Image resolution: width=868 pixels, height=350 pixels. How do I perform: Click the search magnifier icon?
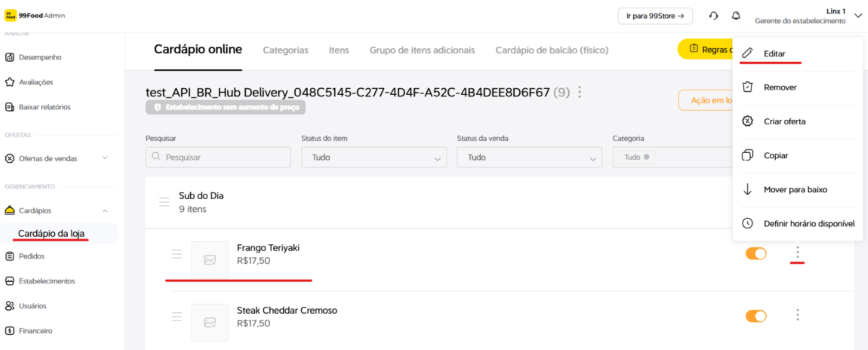click(x=156, y=157)
